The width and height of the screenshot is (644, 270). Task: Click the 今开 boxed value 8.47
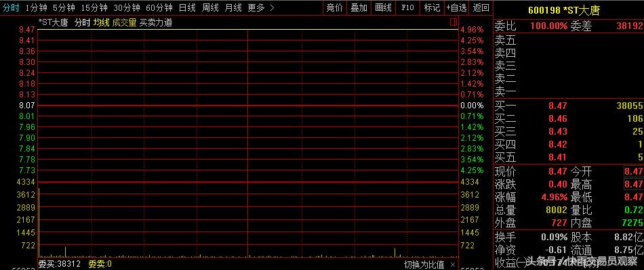coord(633,171)
